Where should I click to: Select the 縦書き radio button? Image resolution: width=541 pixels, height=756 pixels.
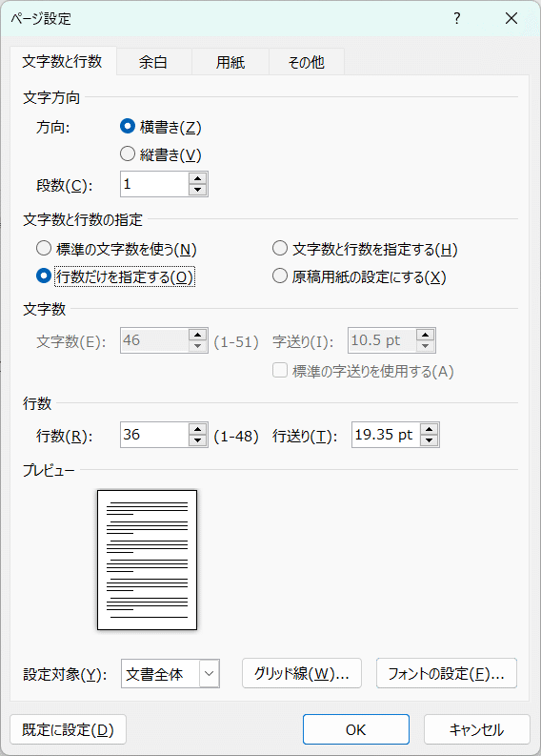tap(128, 153)
